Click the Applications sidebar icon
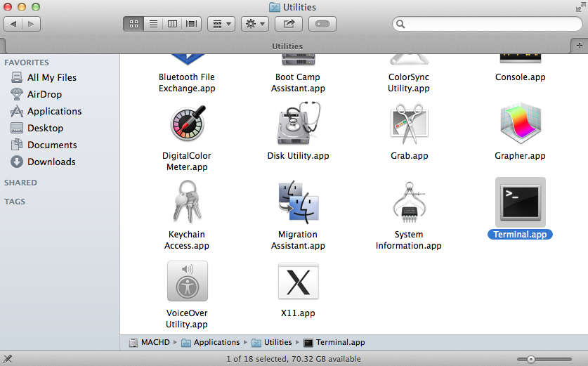 16,111
